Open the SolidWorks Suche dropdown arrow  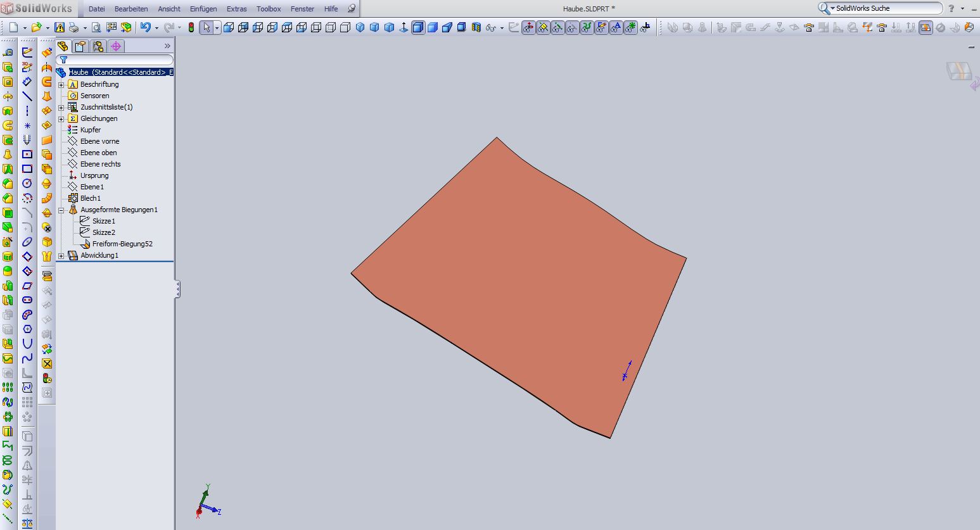(x=832, y=9)
